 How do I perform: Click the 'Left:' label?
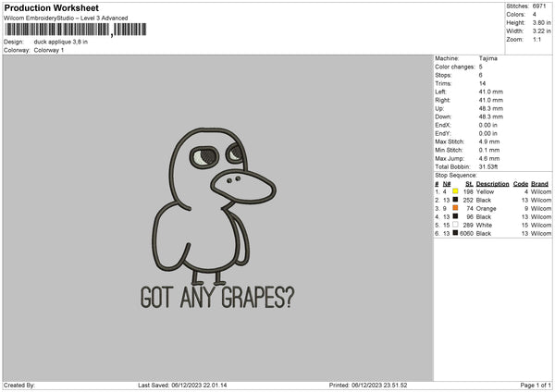(x=440, y=92)
